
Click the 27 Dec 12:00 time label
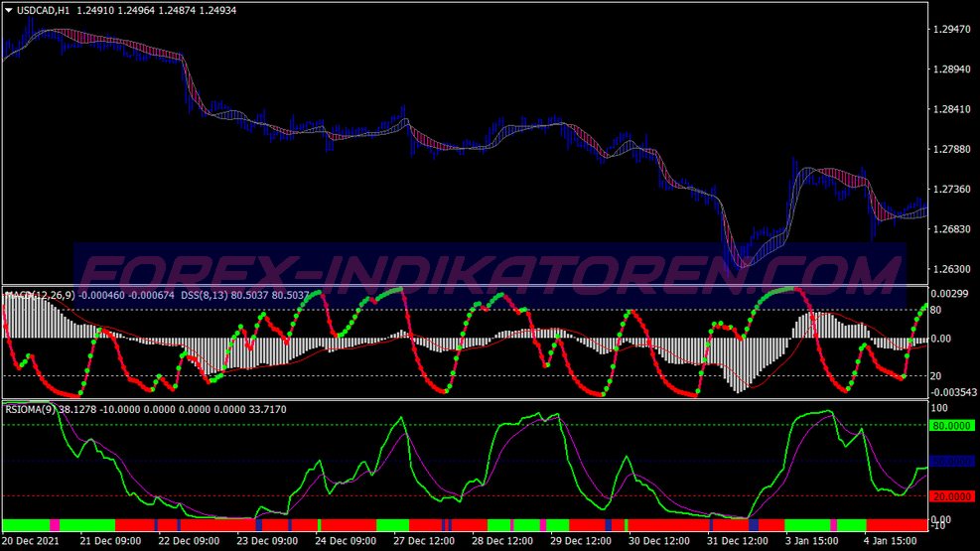[424, 541]
